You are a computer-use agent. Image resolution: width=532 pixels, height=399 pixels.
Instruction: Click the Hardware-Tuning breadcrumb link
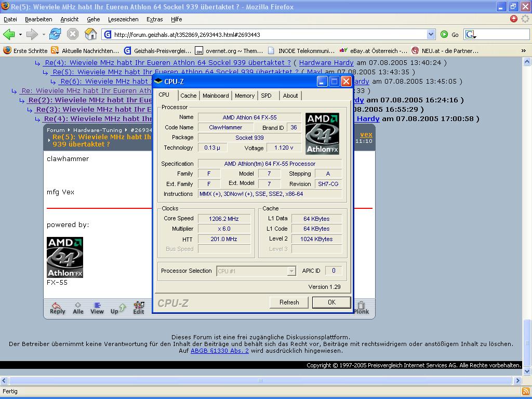97,130
